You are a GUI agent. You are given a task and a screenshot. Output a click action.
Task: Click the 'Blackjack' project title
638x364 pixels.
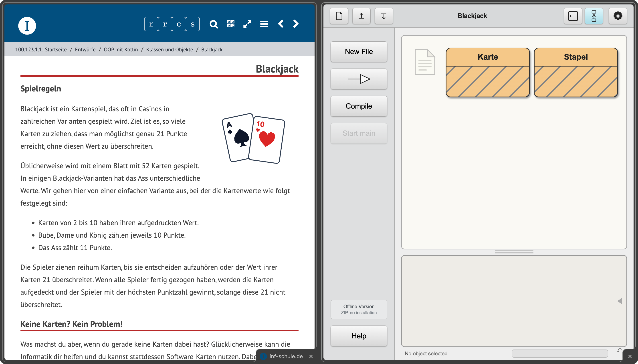click(x=472, y=16)
